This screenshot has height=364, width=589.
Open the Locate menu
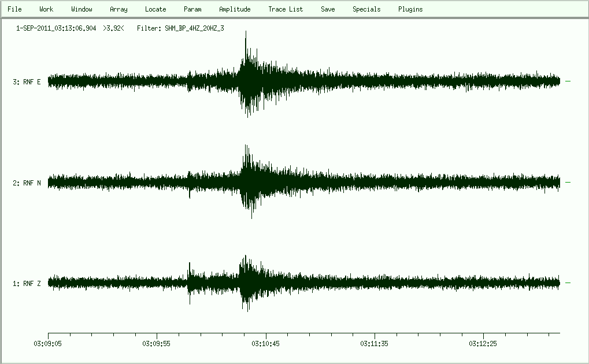tap(155, 9)
